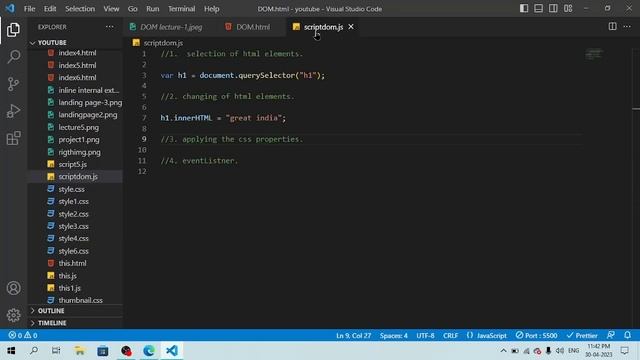Open this1.js file
Image resolution: width=640 pixels, height=360 pixels.
[69, 288]
